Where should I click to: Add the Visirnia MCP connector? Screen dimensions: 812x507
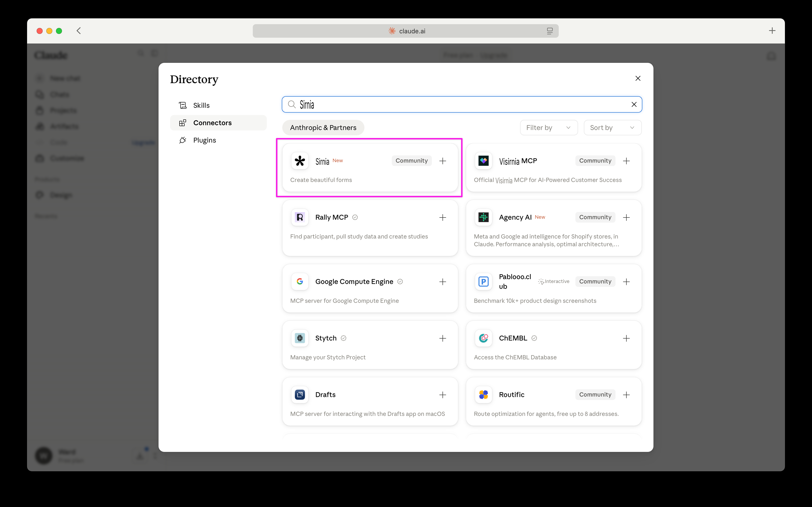(626, 161)
